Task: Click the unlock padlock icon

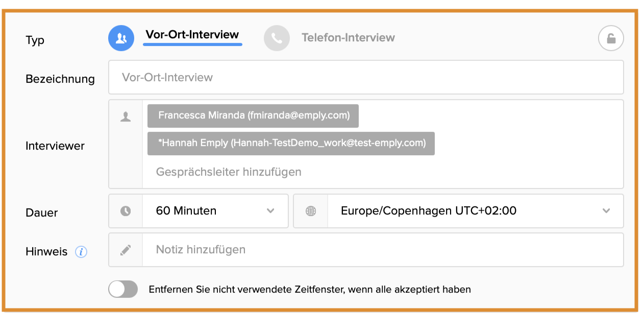Action: click(611, 38)
